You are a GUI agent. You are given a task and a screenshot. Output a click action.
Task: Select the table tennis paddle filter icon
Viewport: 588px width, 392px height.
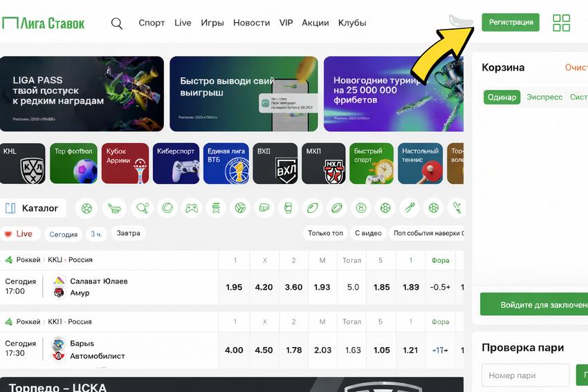coord(143,208)
